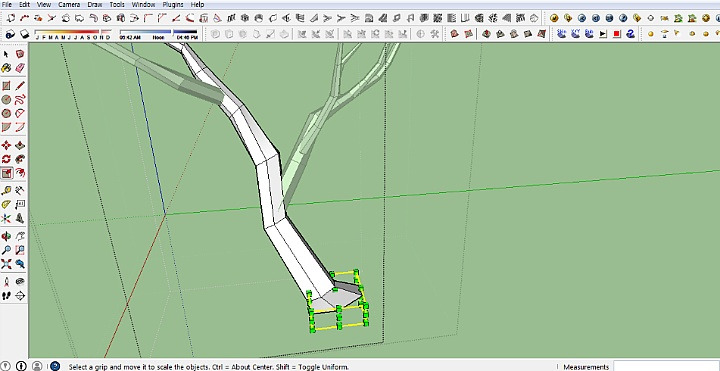Open the Camera menu
The image size is (720, 371).
point(69,5)
